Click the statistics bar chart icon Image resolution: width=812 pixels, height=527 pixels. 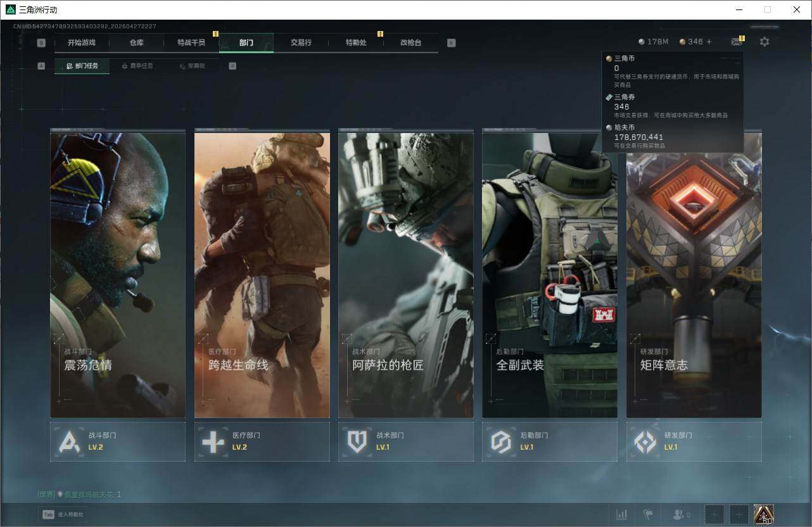(x=622, y=514)
